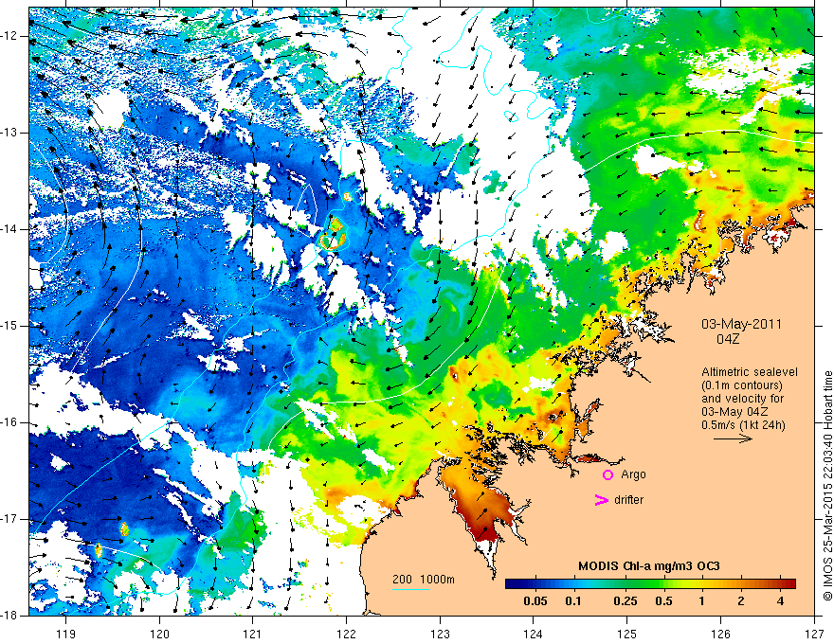The width and height of the screenshot is (834, 644).
Task: Click longitude axis label '122'
Action: click(346, 634)
